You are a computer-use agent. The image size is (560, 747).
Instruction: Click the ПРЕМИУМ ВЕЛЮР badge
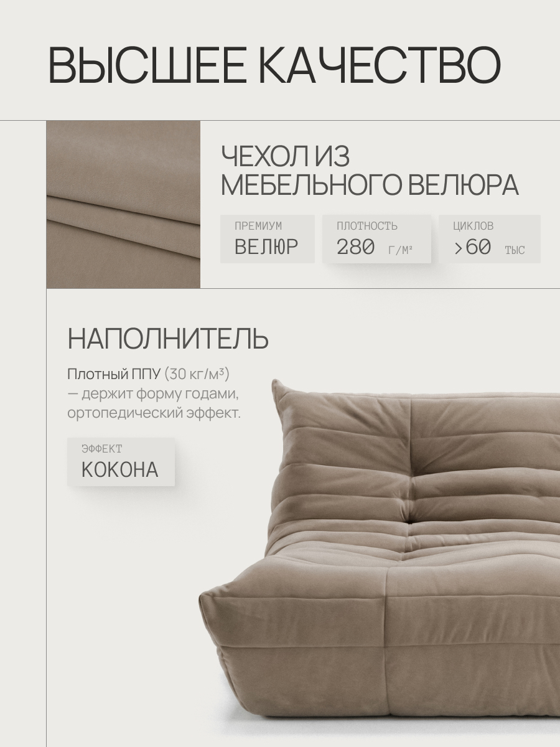point(268,238)
